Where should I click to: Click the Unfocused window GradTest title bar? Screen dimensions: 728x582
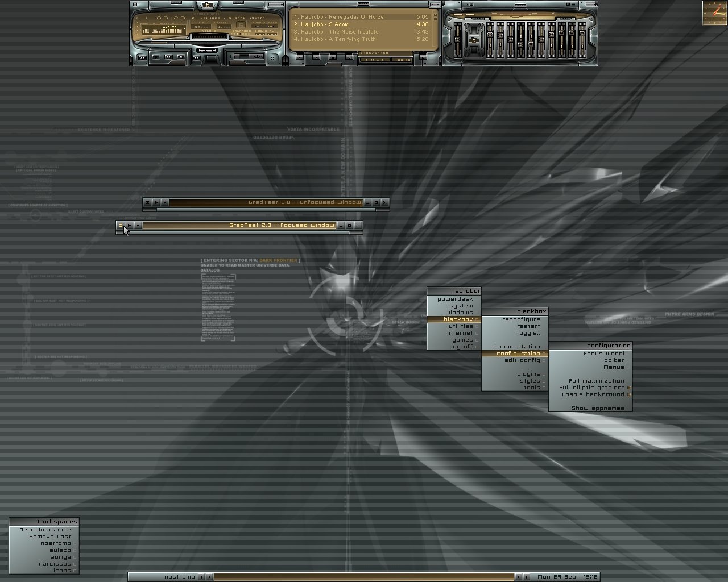pos(266,202)
